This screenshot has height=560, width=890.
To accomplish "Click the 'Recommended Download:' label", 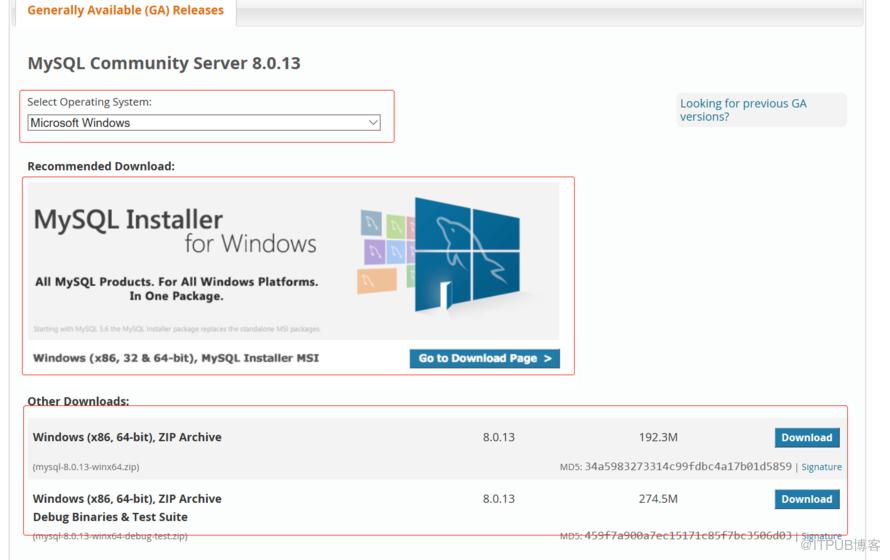I will (x=101, y=166).
